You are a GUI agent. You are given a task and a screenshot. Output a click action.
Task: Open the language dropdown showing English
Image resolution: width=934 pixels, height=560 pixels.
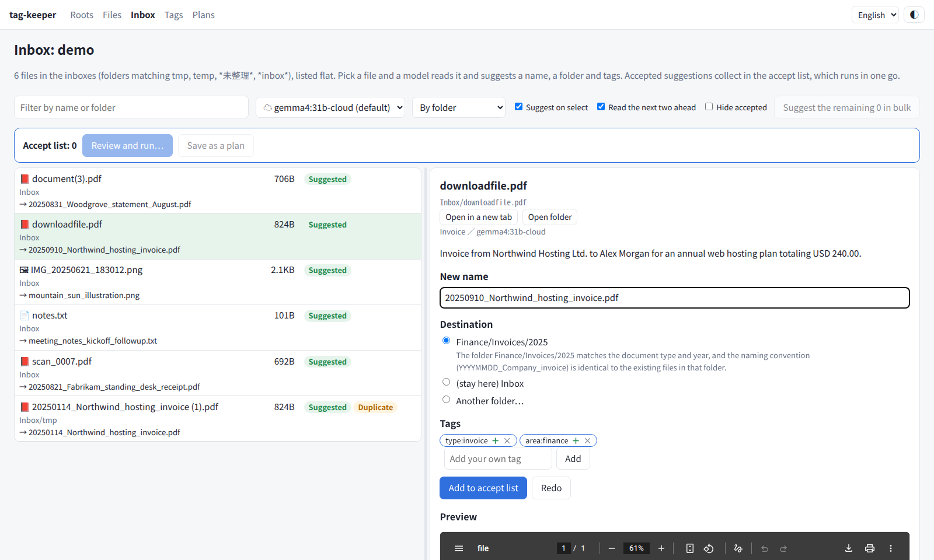875,15
